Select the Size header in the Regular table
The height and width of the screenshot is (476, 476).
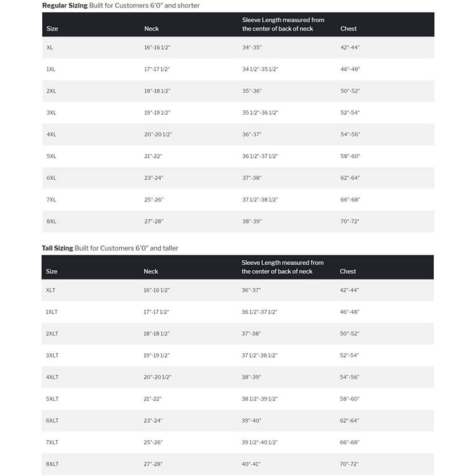click(x=52, y=29)
